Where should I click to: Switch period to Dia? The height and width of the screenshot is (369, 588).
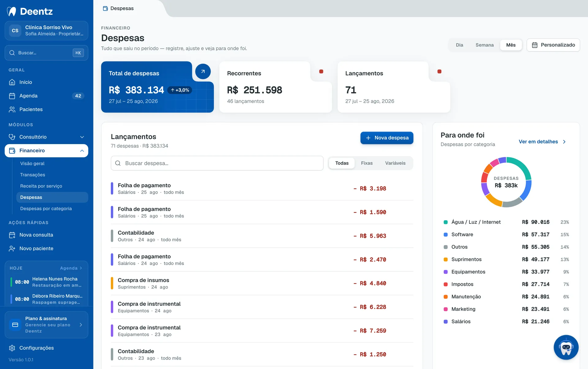click(459, 45)
